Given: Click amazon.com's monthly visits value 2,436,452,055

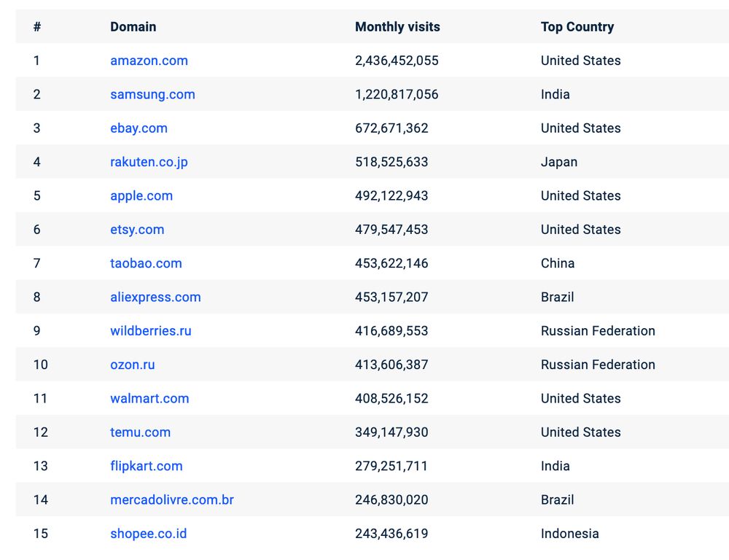Looking at the screenshot, I should pyautogui.click(x=397, y=61).
